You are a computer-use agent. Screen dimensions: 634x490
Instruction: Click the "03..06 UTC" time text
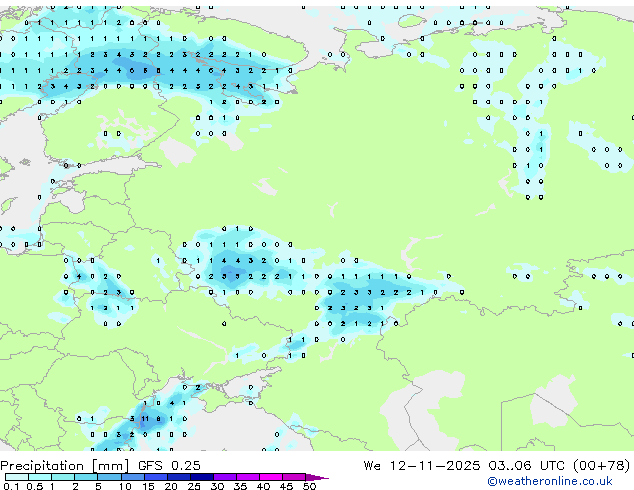[526, 466]
